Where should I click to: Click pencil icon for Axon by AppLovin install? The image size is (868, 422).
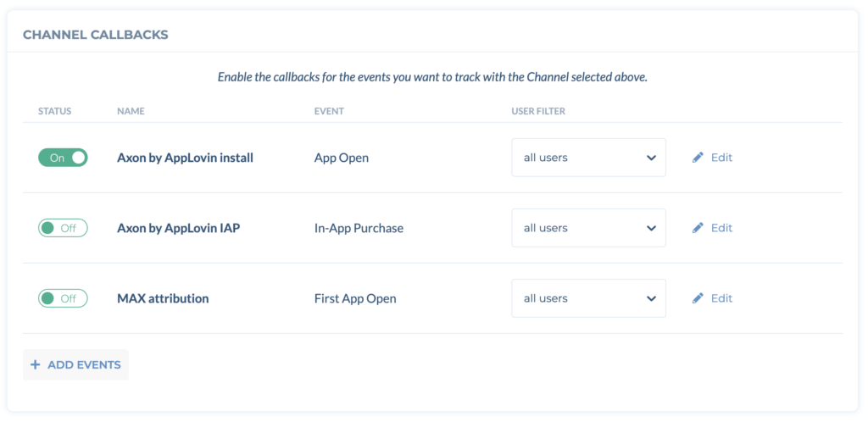698,158
